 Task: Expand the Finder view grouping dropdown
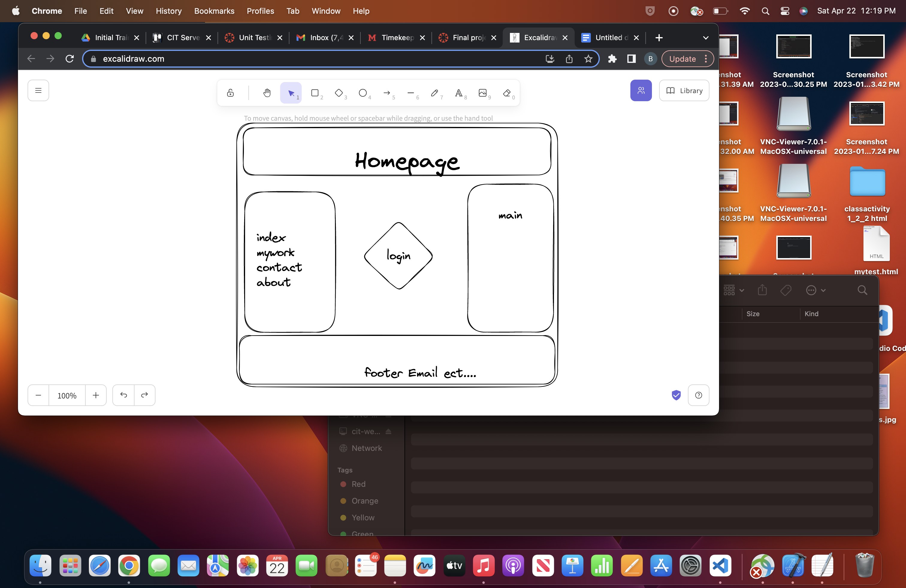pos(733,290)
